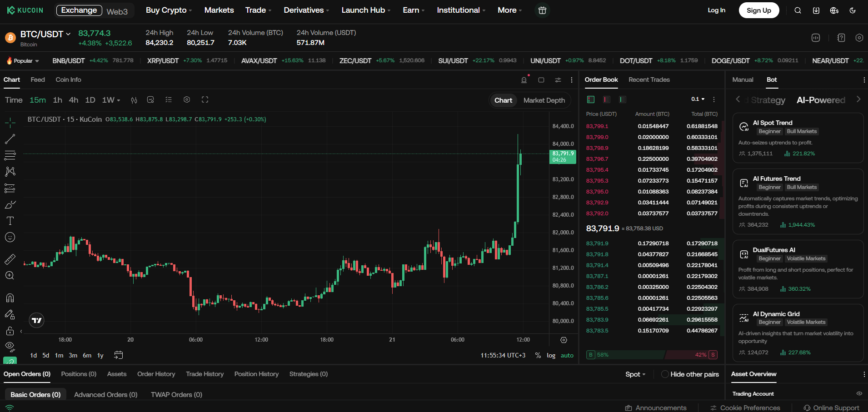Open the Web3 switch button
This screenshot has width=868, height=412.
pos(117,11)
